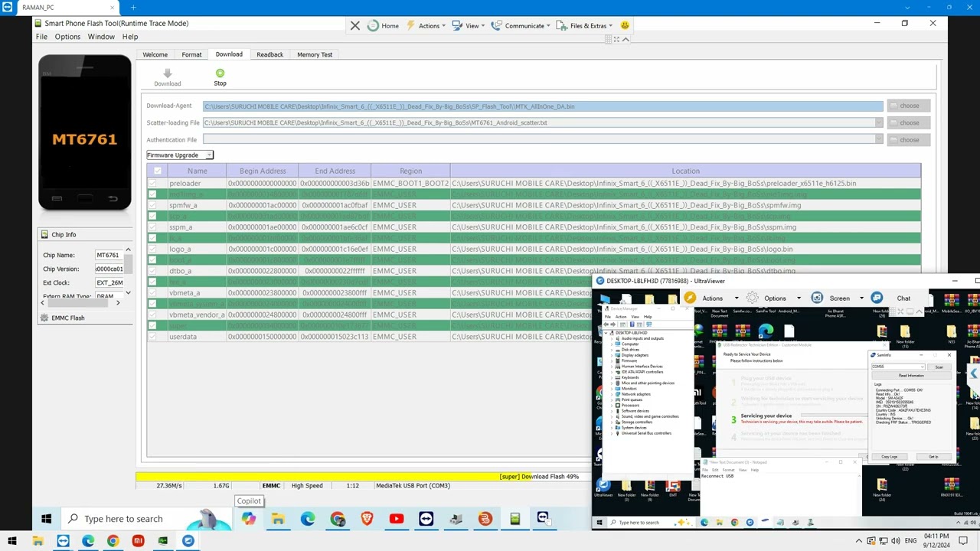This screenshot has width=980, height=551.
Task: Click the yellow Download Flash progress bar
Action: tap(364, 477)
